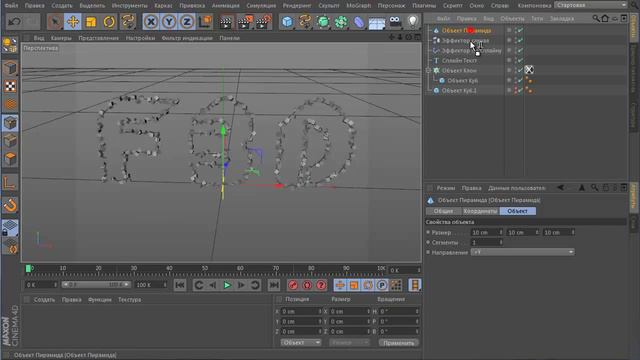640x360 pixels.
Task: Click the texture mode checkerboard icon
Action: 10,86
